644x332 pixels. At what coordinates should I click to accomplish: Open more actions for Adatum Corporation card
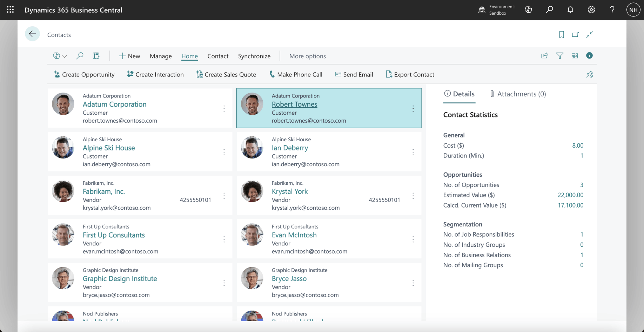(x=224, y=109)
